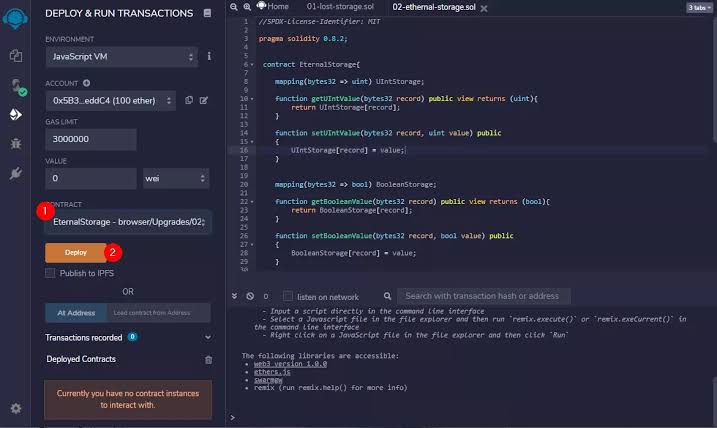Screen dimensions: 717x428
Task: Open the File Explorer sidebar icon
Action: tap(16, 56)
